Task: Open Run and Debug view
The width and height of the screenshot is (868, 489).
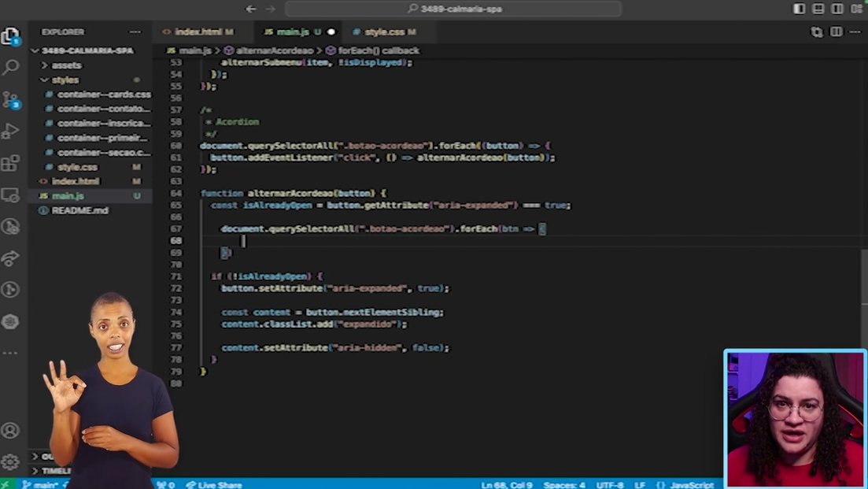Action: click(x=11, y=132)
